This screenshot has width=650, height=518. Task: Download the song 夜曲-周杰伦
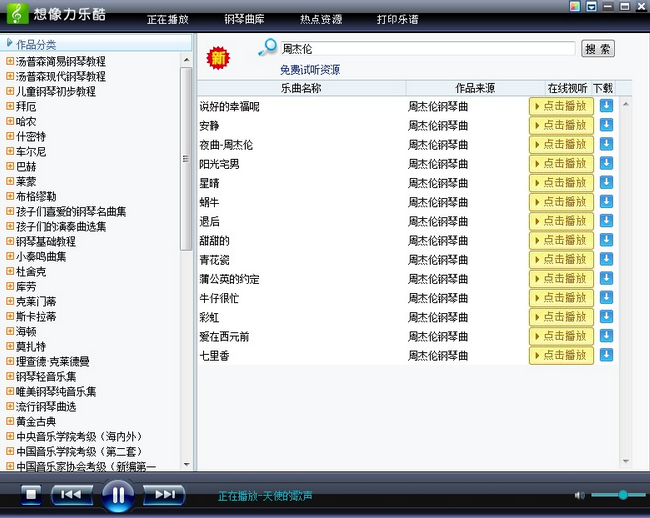click(x=606, y=144)
